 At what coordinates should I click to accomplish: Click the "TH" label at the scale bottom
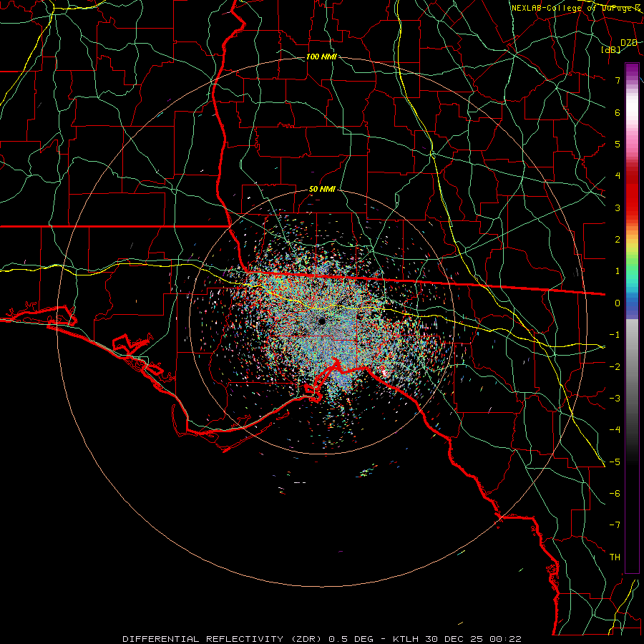click(615, 557)
